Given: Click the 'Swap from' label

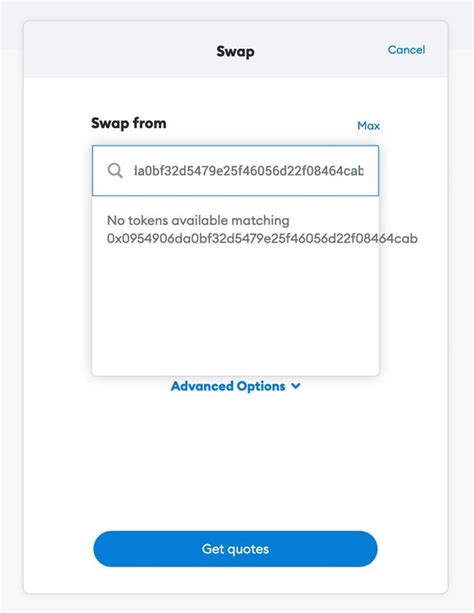Looking at the screenshot, I should click(x=129, y=123).
